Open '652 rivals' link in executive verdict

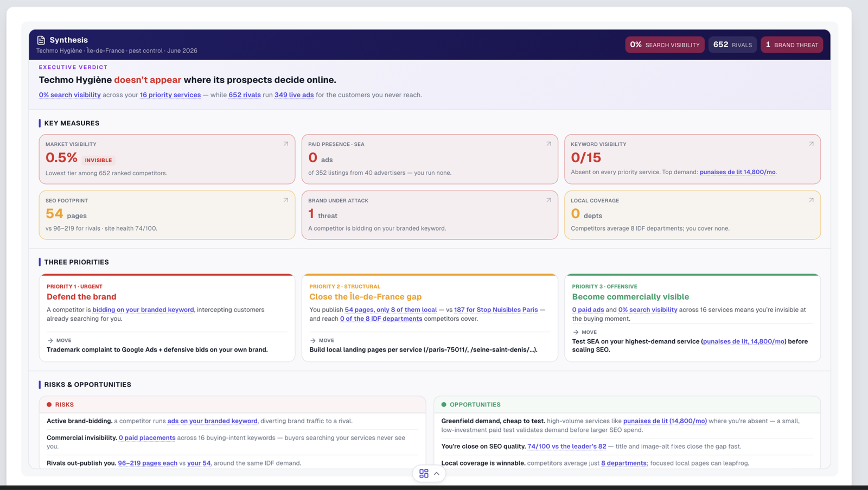tap(245, 95)
